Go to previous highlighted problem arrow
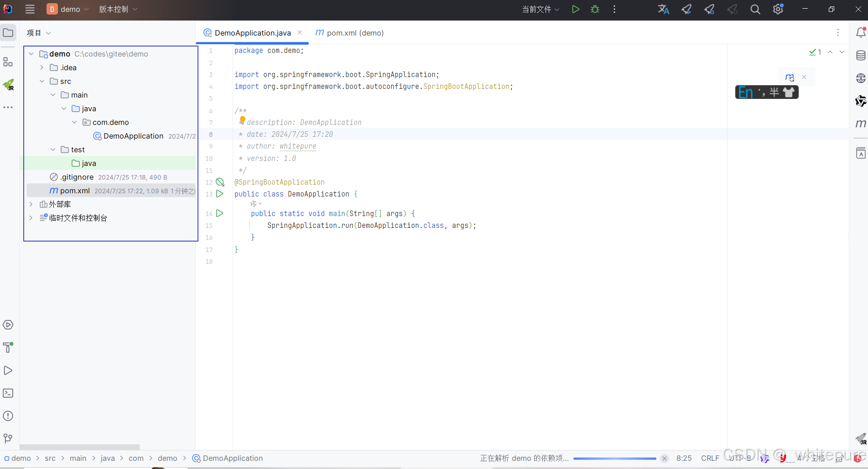Image resolution: width=868 pixels, height=469 pixels. (x=830, y=52)
